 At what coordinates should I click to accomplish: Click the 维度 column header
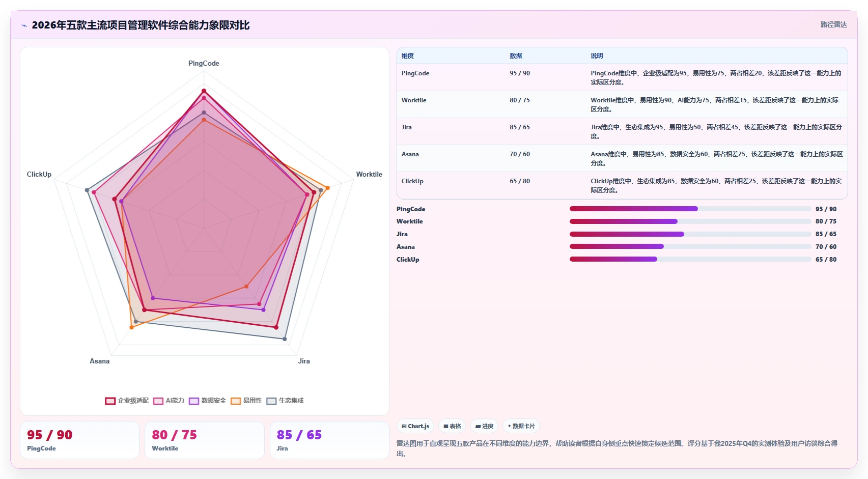pos(408,56)
